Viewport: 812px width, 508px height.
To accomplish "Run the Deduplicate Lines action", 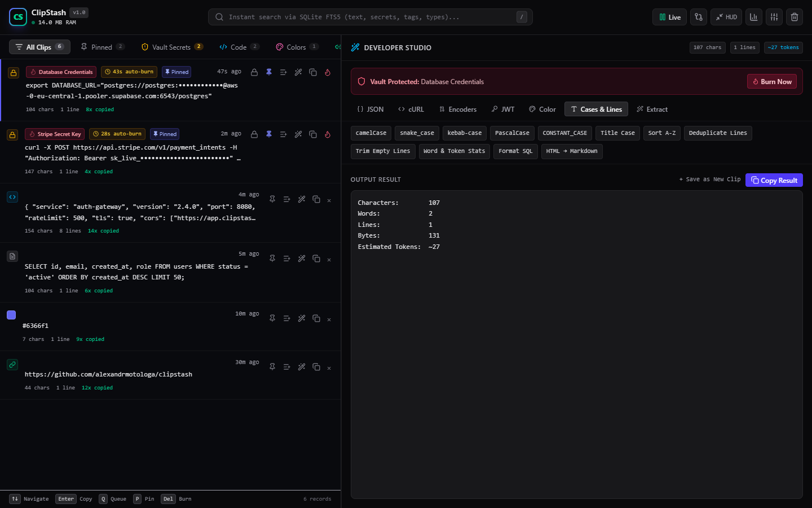I will tap(718, 133).
